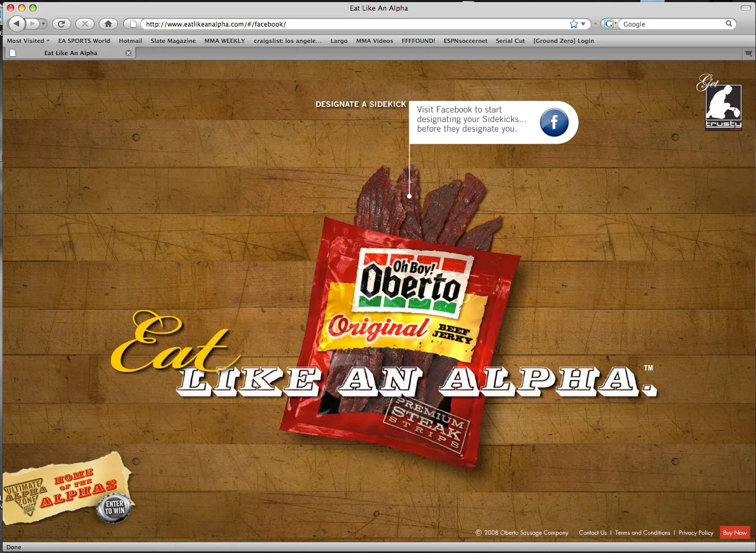Click the page icon beside the URL
The width and height of the screenshot is (756, 553).
134,24
